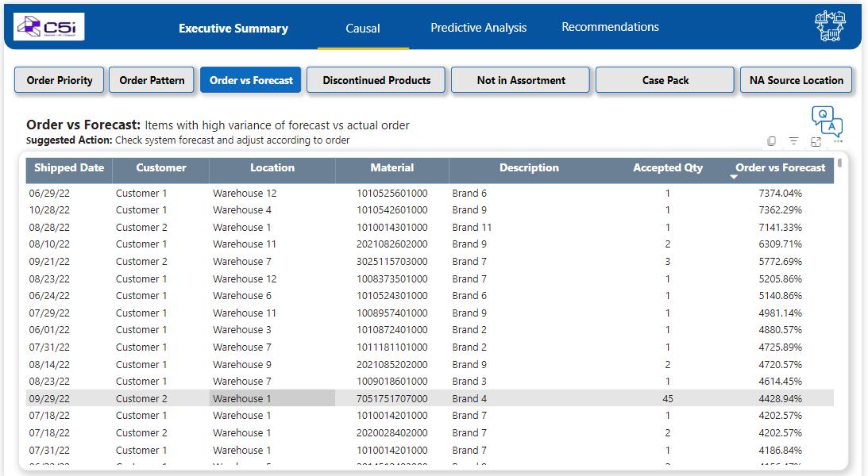Open the more options ellipsis
The image size is (868, 476).
point(838,141)
